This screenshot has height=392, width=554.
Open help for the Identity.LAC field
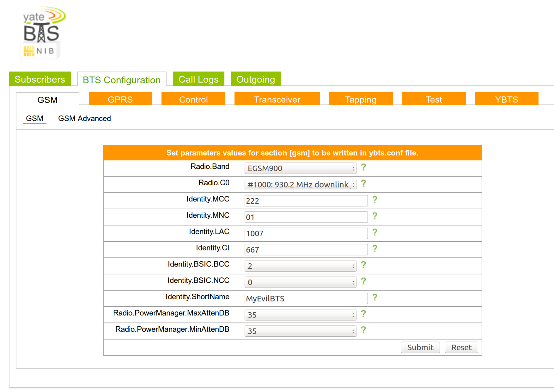(374, 232)
